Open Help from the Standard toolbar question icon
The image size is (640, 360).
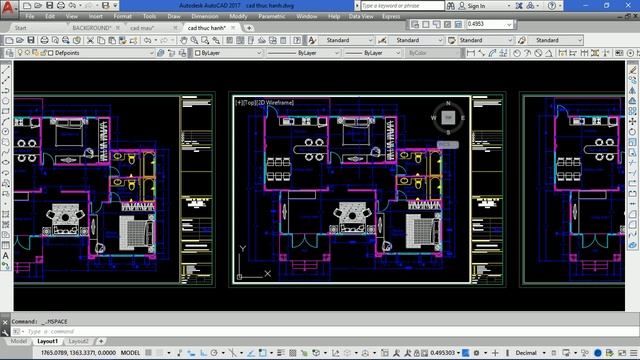297,40
